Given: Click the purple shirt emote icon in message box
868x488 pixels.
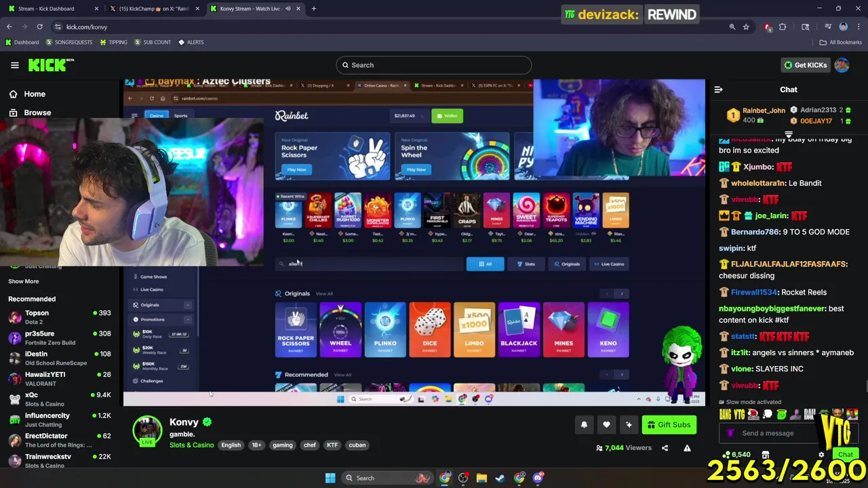Looking at the screenshot, I should coord(730,433).
